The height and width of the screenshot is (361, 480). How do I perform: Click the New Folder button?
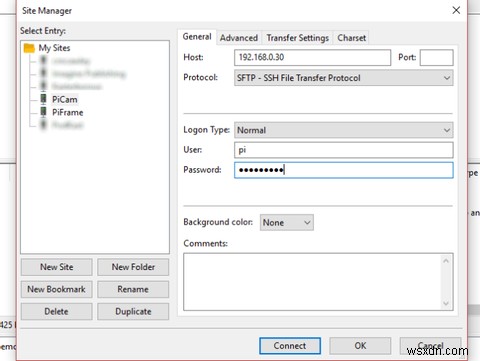tap(133, 267)
